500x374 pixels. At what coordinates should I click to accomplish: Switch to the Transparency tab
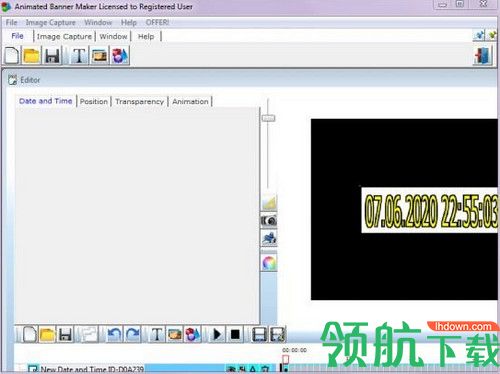[x=139, y=101]
